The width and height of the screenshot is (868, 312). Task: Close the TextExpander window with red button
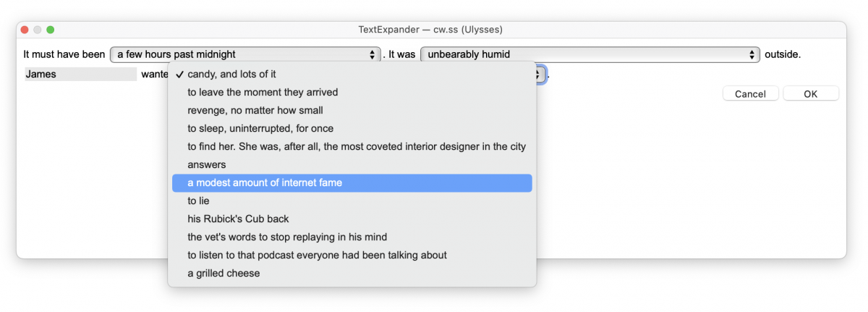coord(25,30)
